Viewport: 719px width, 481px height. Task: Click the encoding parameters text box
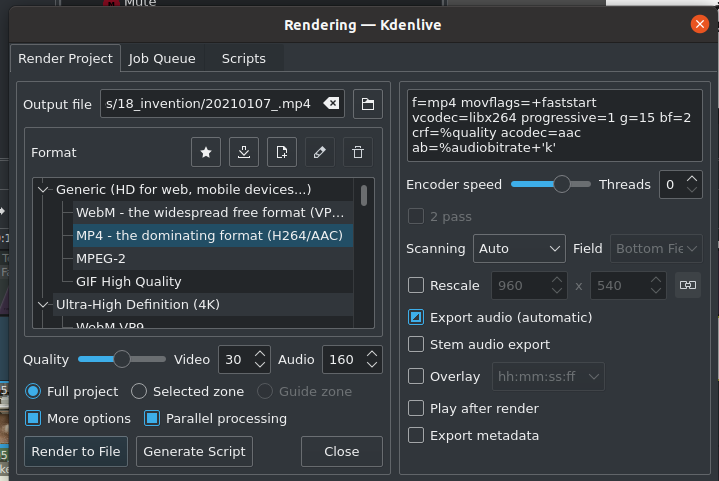554,125
